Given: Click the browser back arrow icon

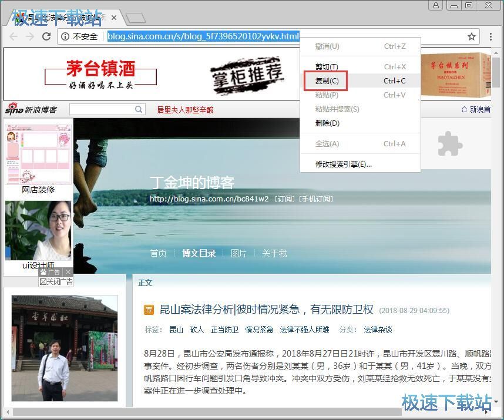Looking at the screenshot, I should tap(13, 36).
